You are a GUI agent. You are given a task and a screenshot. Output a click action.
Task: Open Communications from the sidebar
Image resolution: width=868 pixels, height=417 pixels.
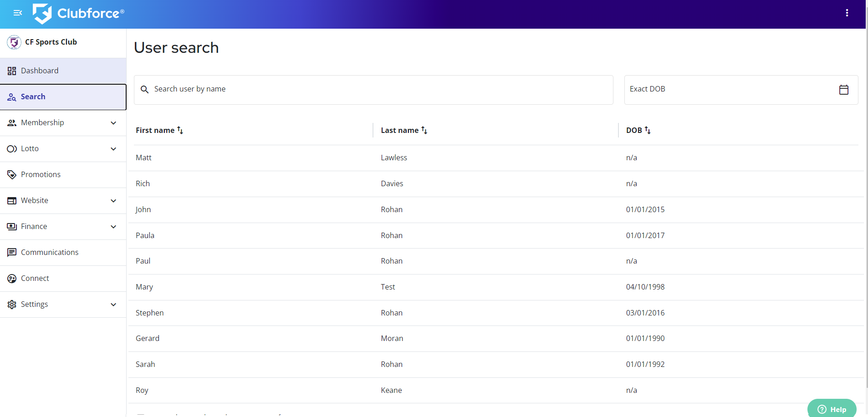(49, 253)
